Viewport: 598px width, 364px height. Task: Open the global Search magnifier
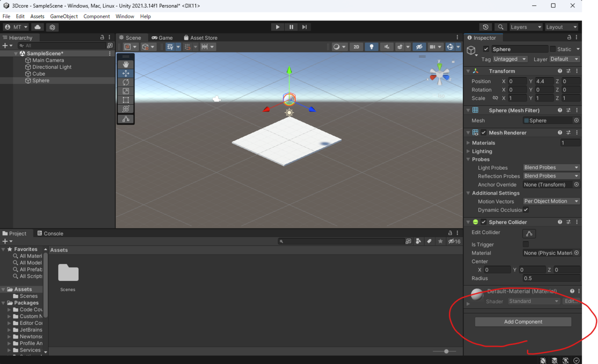(x=501, y=27)
